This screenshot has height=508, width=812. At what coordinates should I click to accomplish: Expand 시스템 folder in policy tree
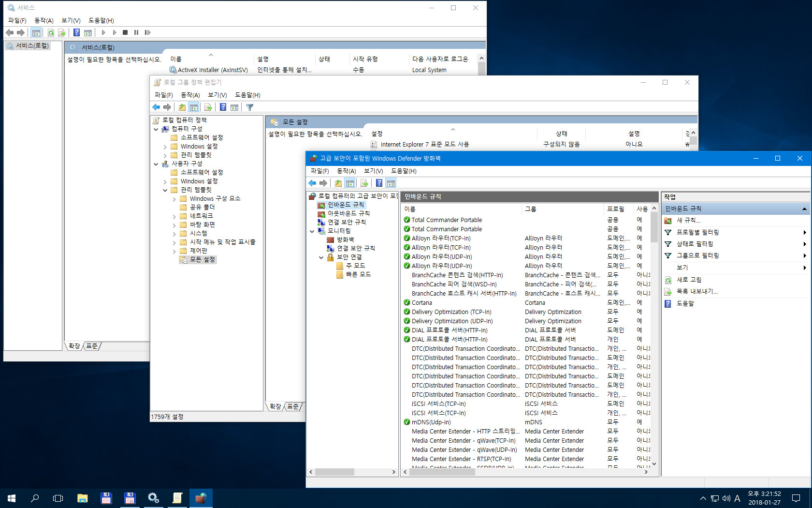click(174, 234)
